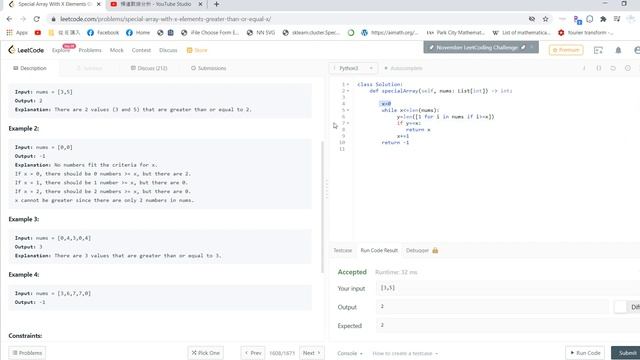Open the Explore menu item
The image size is (640, 360).
coord(61,50)
